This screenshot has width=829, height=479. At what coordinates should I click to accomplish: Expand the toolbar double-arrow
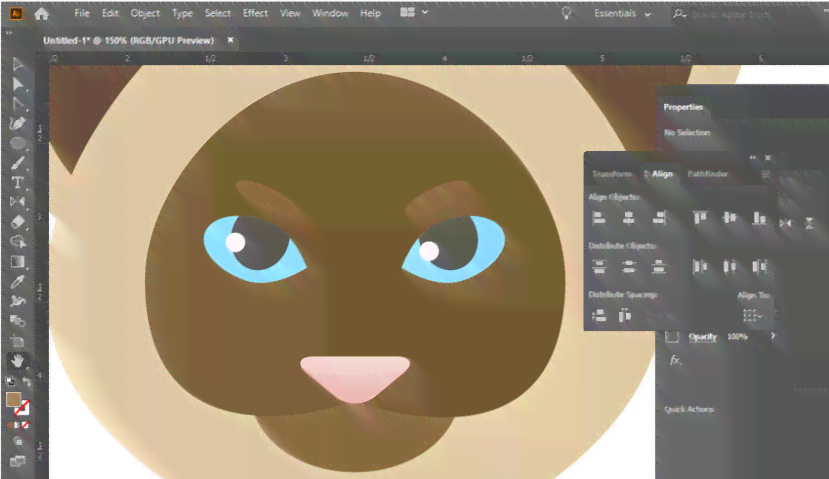(8, 33)
